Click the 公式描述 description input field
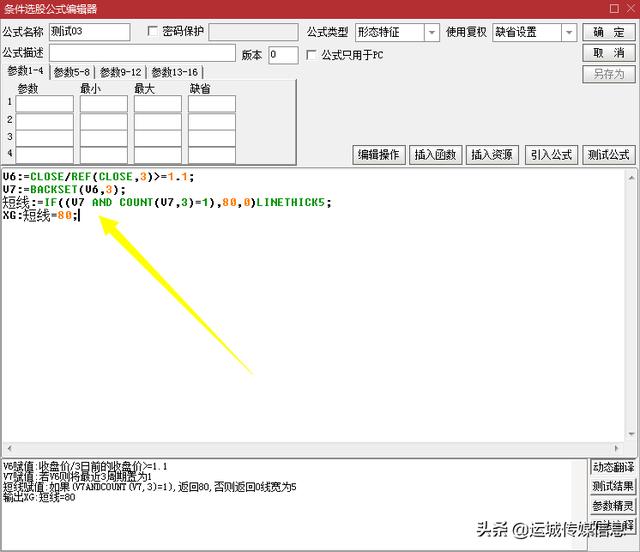Screen dimensions: 640x552 point(142,53)
